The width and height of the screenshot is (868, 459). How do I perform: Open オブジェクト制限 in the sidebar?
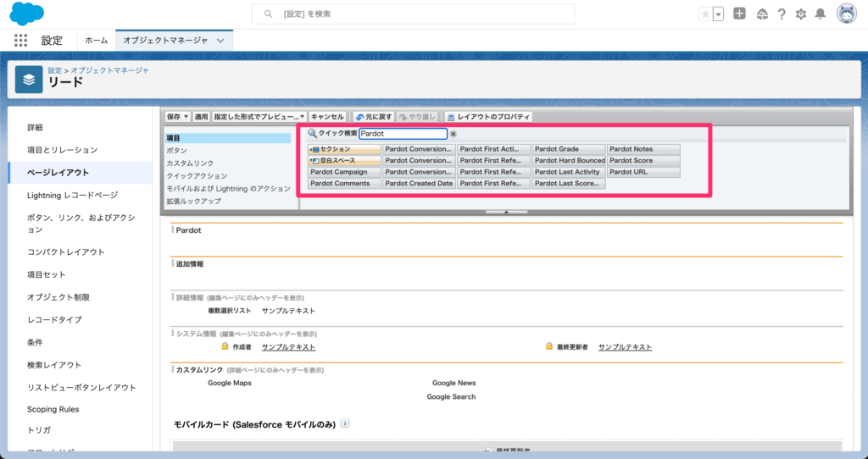tap(58, 297)
